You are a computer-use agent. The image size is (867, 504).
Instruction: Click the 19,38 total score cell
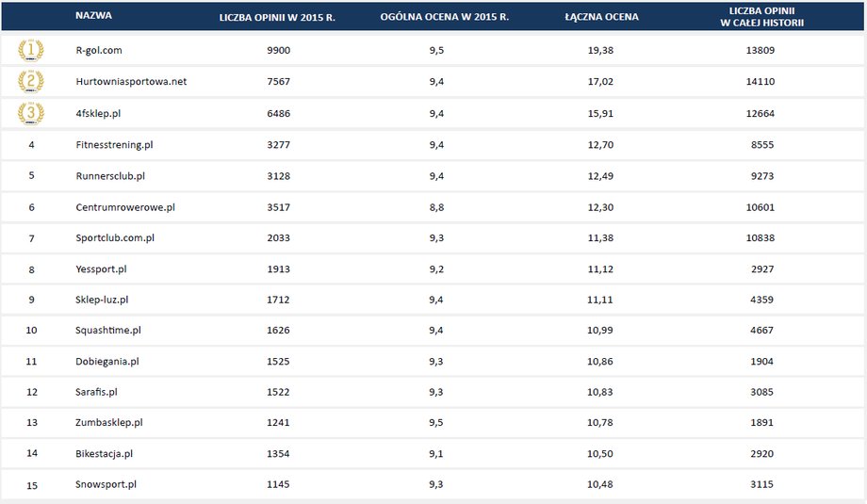600,50
